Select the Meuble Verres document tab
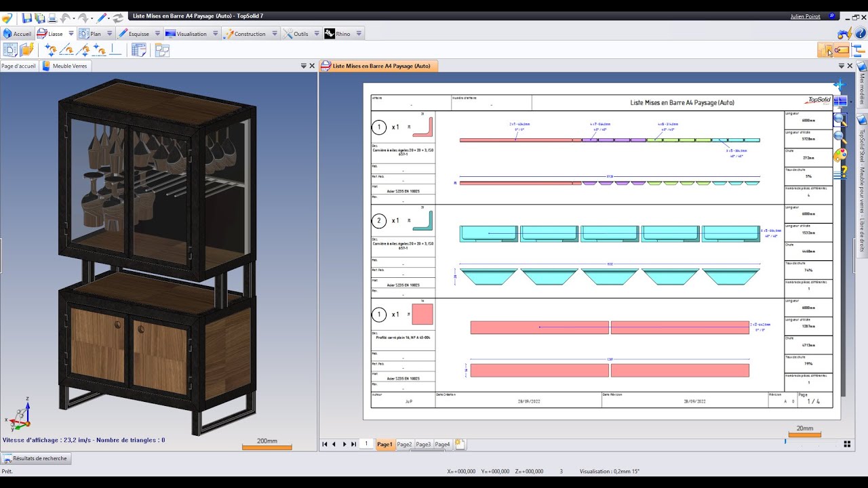Screen dimensions: 868x488 pos(64,66)
